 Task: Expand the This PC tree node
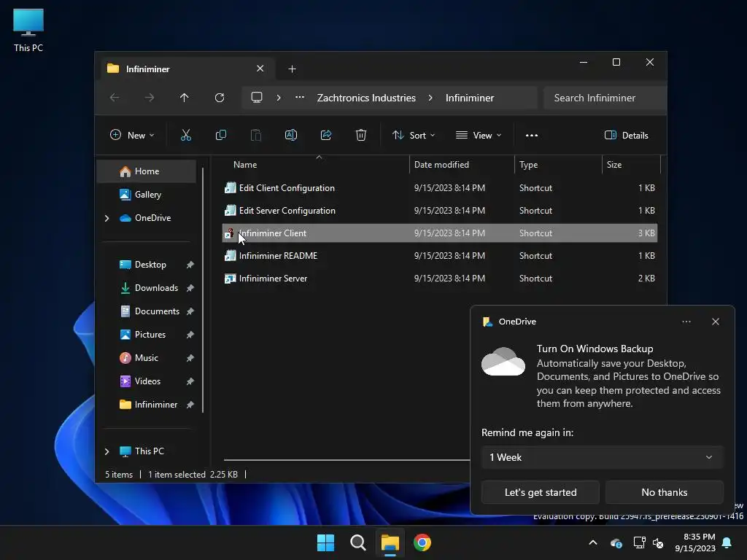click(107, 451)
